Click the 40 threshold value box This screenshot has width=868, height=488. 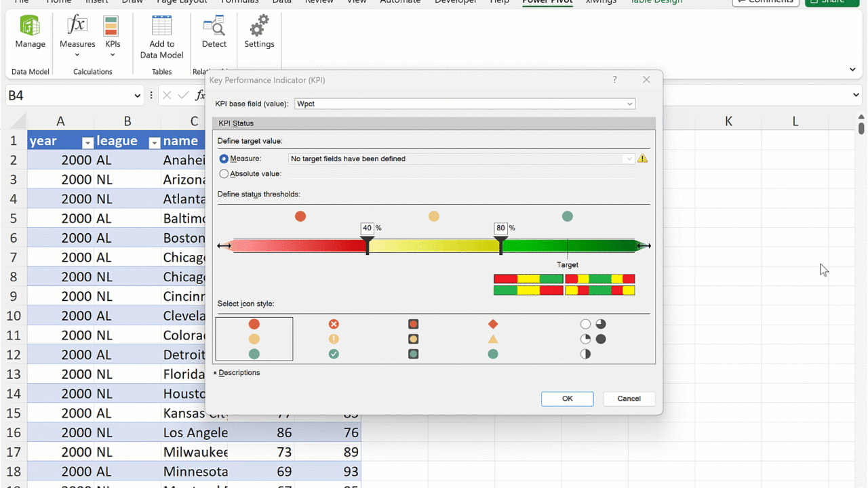[x=367, y=228]
